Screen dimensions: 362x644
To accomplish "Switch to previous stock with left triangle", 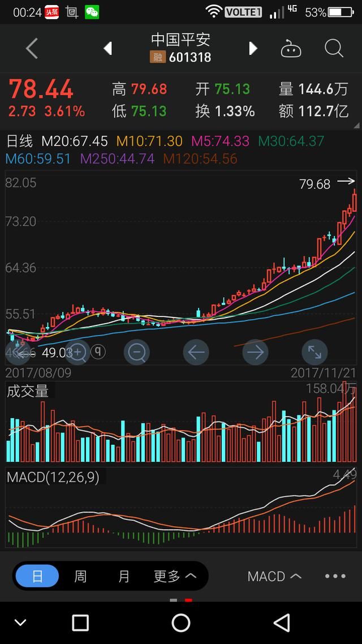I will [107, 49].
